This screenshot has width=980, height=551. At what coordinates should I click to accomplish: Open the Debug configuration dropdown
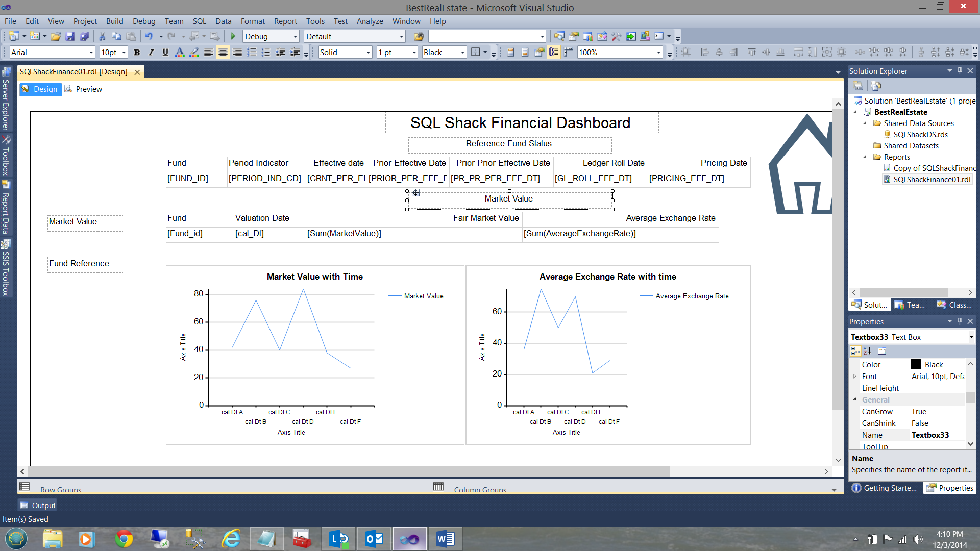point(295,36)
